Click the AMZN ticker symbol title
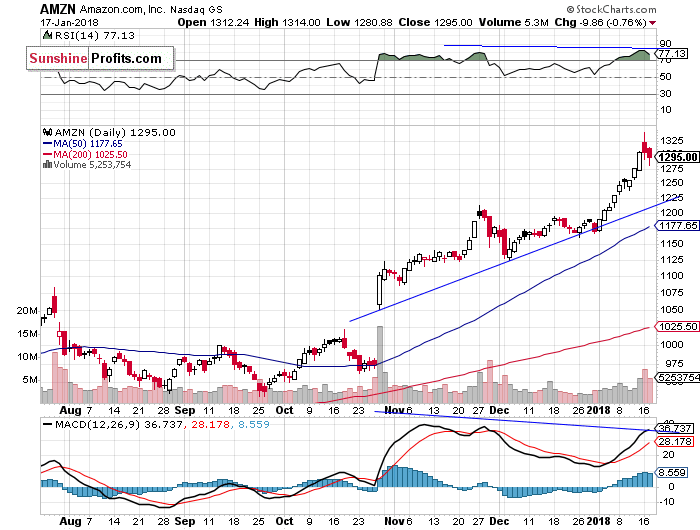Image resolution: width=700 pixels, height=530 pixels. click(x=58, y=9)
